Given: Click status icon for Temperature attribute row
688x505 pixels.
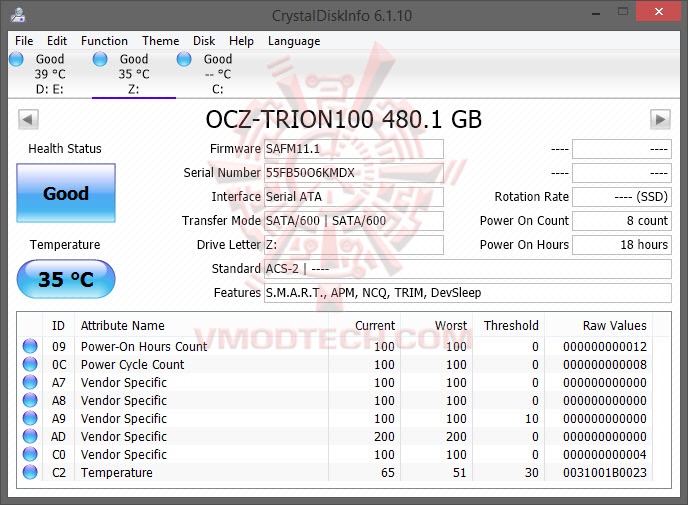Looking at the screenshot, I should 30,472.
